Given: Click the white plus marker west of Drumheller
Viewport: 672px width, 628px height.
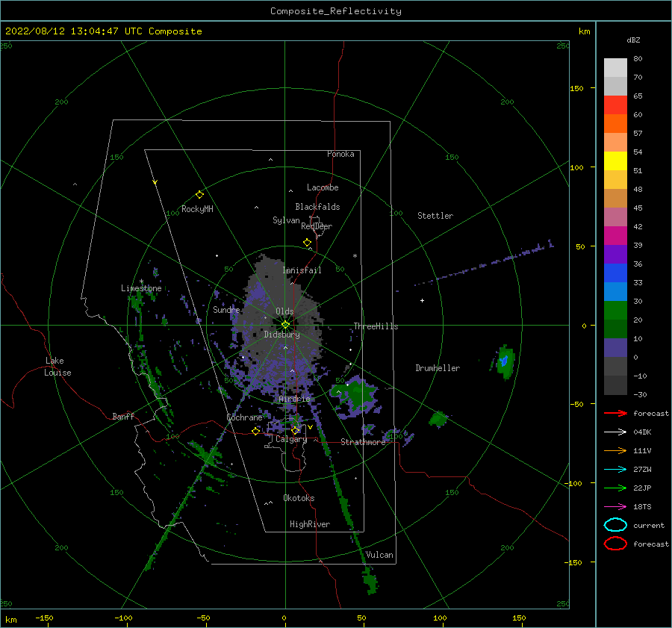Looking at the screenshot, I should coord(422,300).
